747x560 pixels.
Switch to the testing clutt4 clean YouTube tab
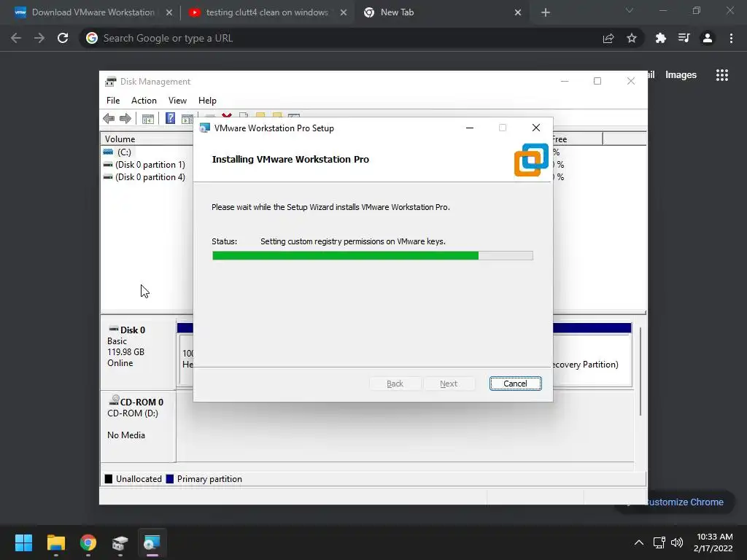click(267, 12)
